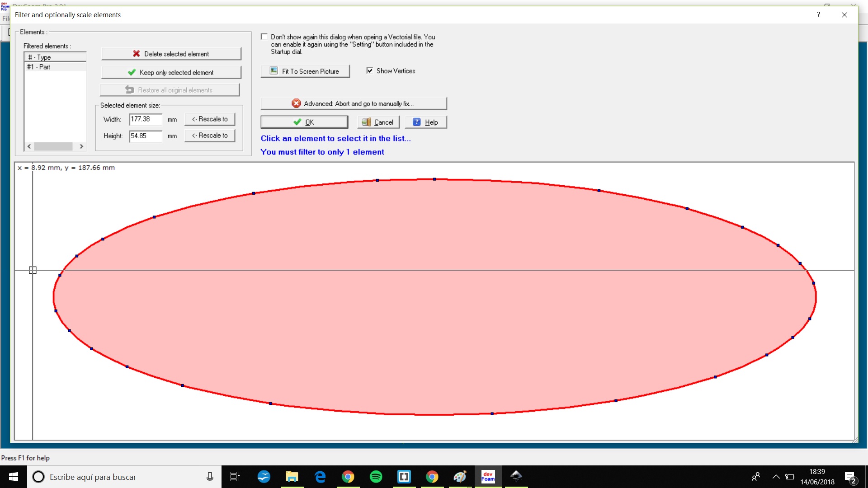Click the # - Type column header

[54, 57]
